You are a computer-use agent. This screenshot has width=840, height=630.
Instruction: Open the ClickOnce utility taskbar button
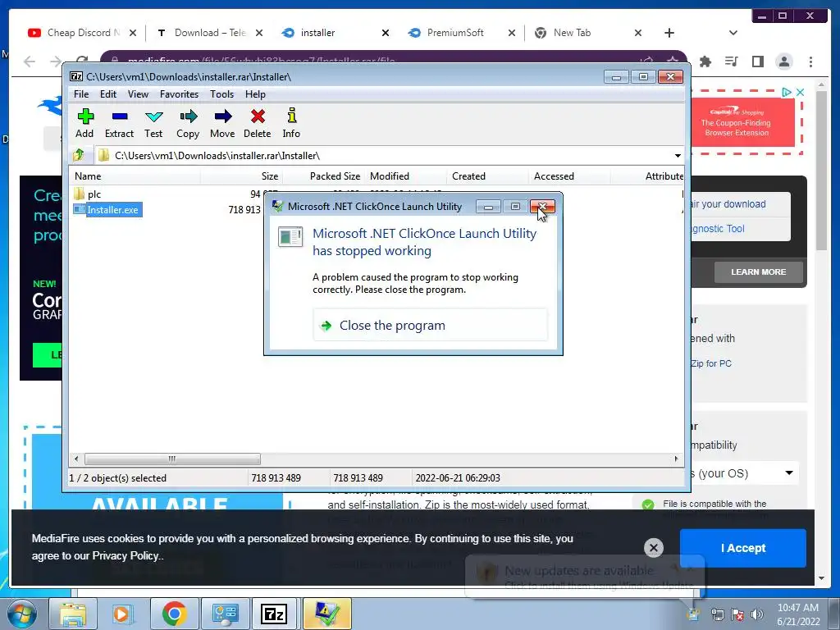click(x=326, y=614)
